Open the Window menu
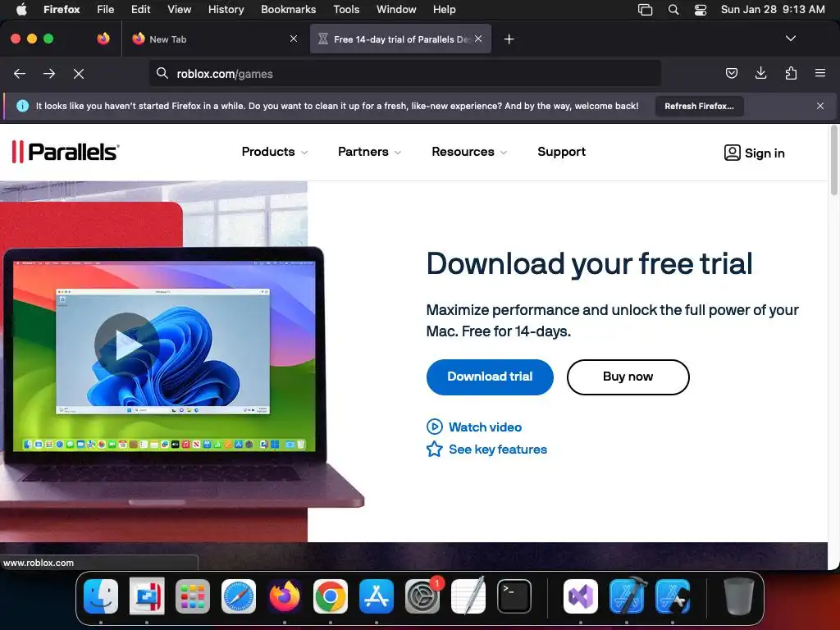Image resolution: width=840 pixels, height=630 pixels. click(x=396, y=9)
